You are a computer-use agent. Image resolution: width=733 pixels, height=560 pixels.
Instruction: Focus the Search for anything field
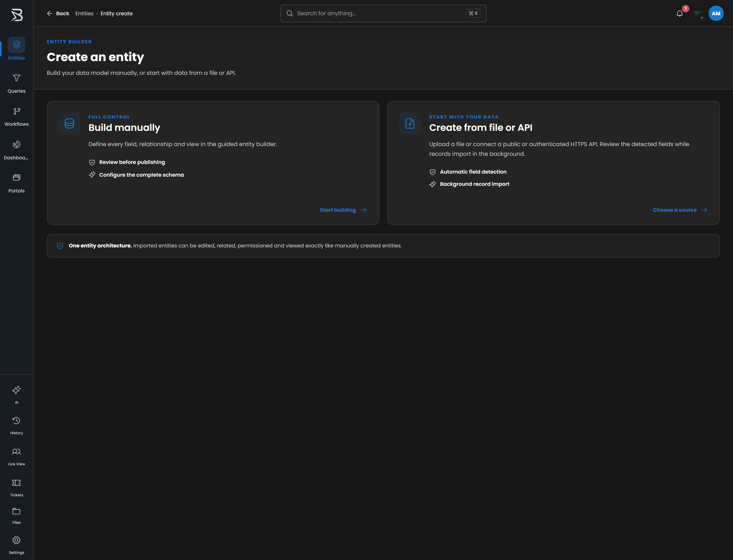coord(383,13)
